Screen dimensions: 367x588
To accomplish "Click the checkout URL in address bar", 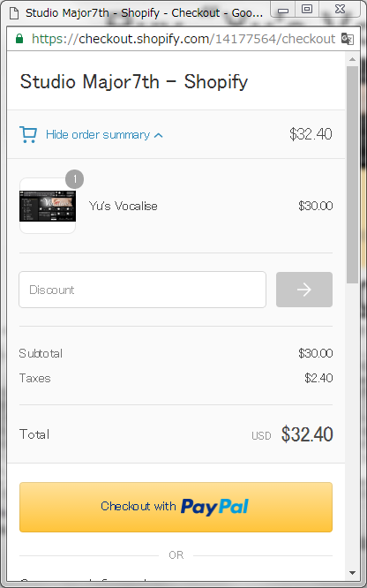I will click(x=183, y=39).
